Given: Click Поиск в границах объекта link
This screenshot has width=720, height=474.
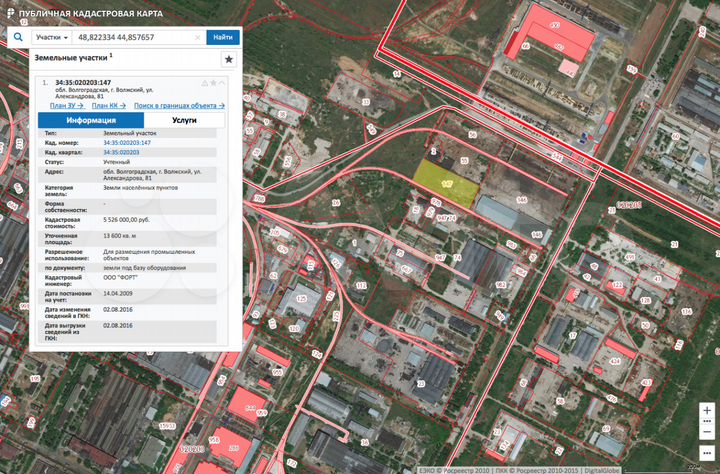Looking at the screenshot, I should [x=179, y=105].
